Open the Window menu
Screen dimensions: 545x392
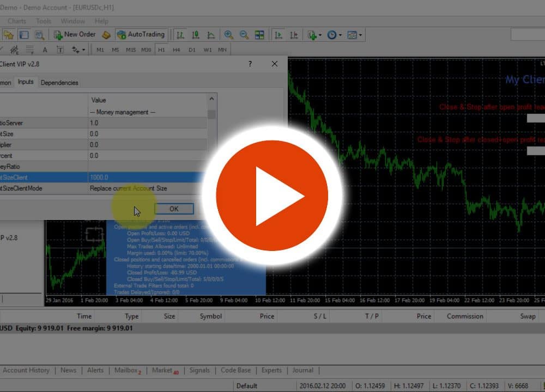pos(73,21)
